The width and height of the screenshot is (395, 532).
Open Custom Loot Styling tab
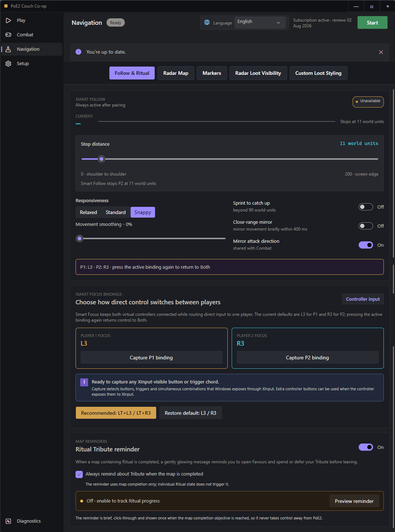pyautogui.click(x=318, y=73)
